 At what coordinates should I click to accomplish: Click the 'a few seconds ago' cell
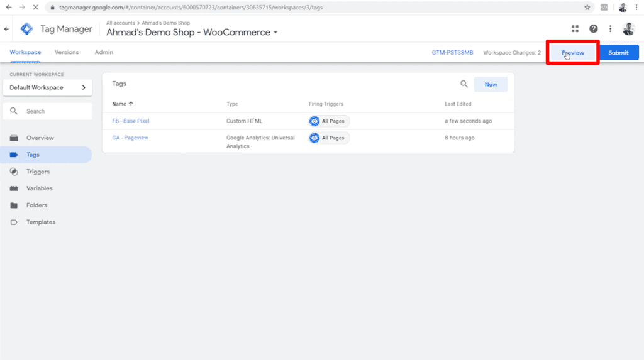click(468, 121)
